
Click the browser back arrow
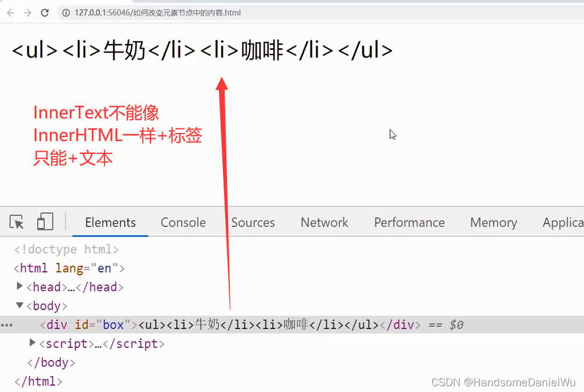click(x=9, y=12)
